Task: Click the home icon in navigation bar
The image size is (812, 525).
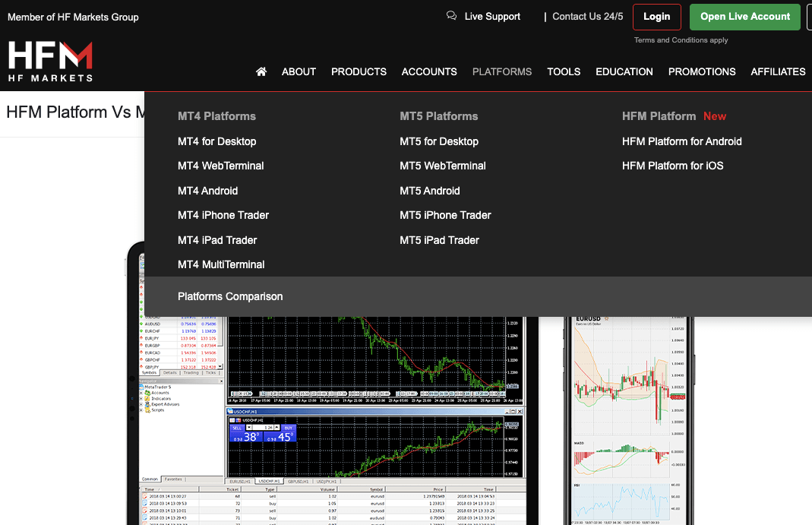Action: coord(261,71)
